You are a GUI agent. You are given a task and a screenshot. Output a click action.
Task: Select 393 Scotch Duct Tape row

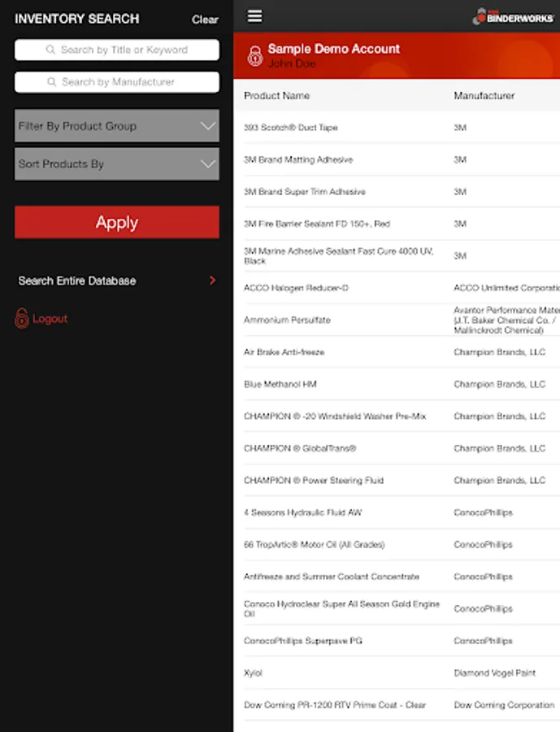(397, 128)
